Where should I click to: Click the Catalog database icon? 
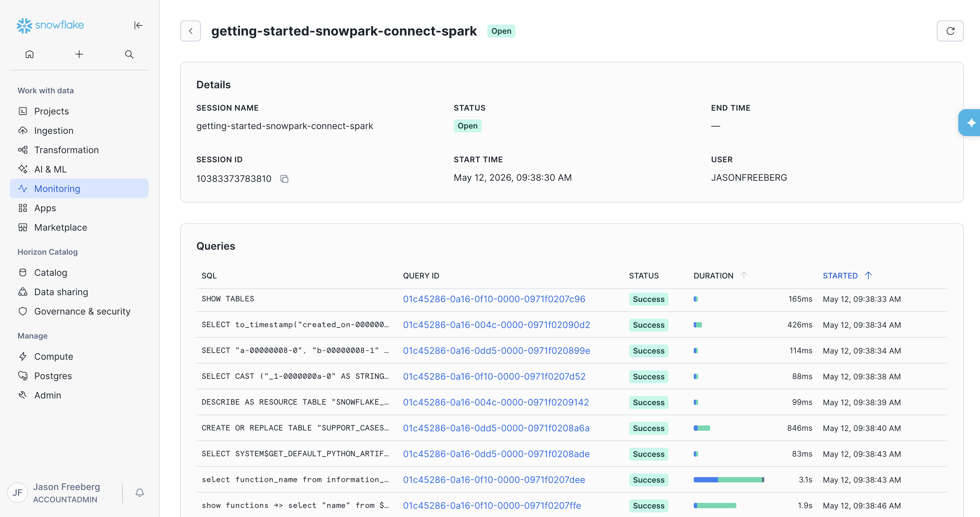[23, 273]
